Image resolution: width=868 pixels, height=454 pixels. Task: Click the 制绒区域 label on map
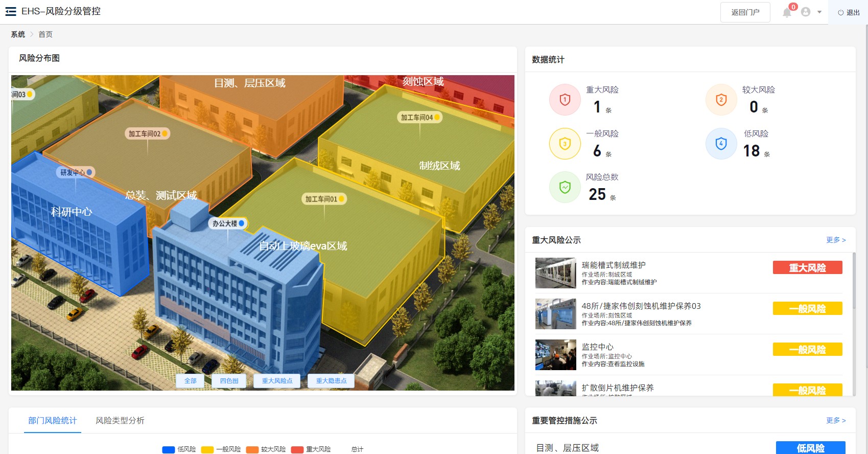pos(440,166)
